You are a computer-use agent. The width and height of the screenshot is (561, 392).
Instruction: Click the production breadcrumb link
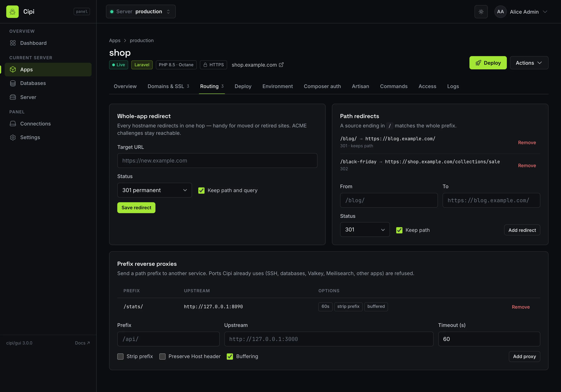(141, 40)
